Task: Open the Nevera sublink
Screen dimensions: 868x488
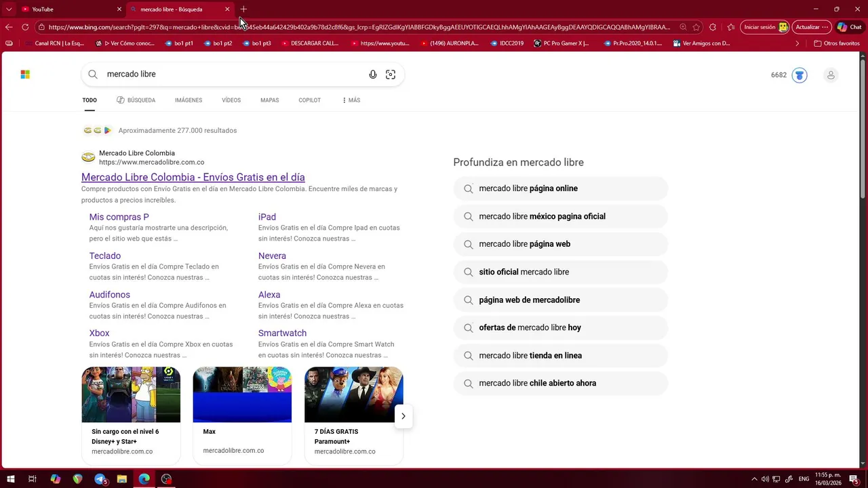Action: coord(272,256)
